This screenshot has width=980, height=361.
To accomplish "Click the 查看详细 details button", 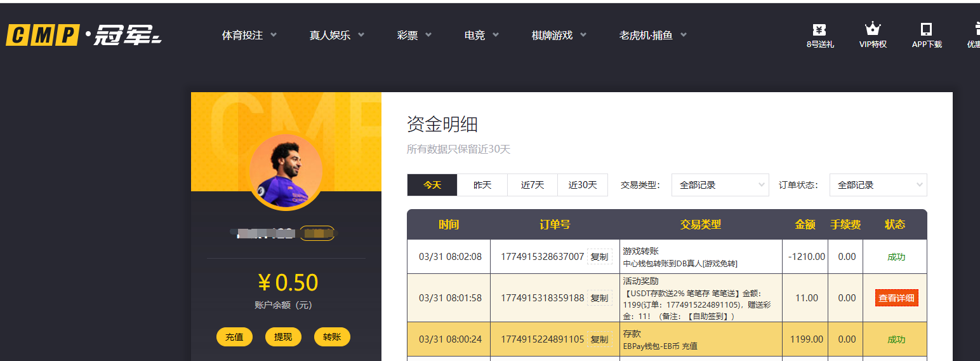I will (x=896, y=298).
